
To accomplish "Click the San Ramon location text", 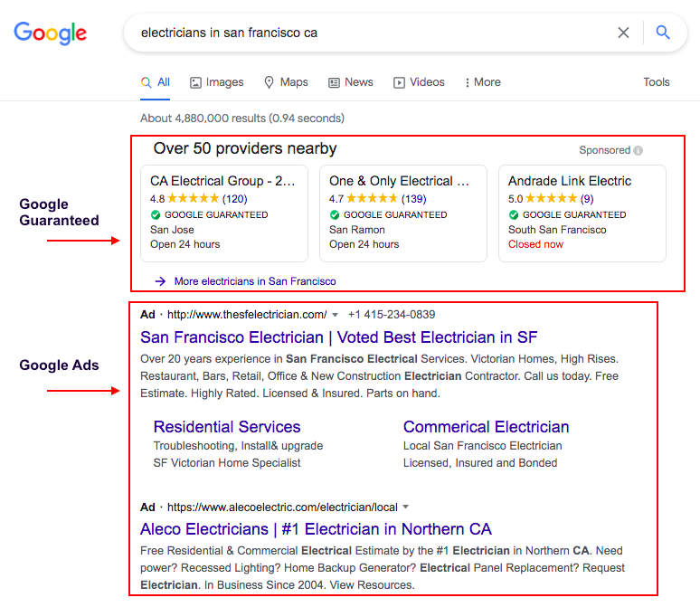I will (x=356, y=230).
